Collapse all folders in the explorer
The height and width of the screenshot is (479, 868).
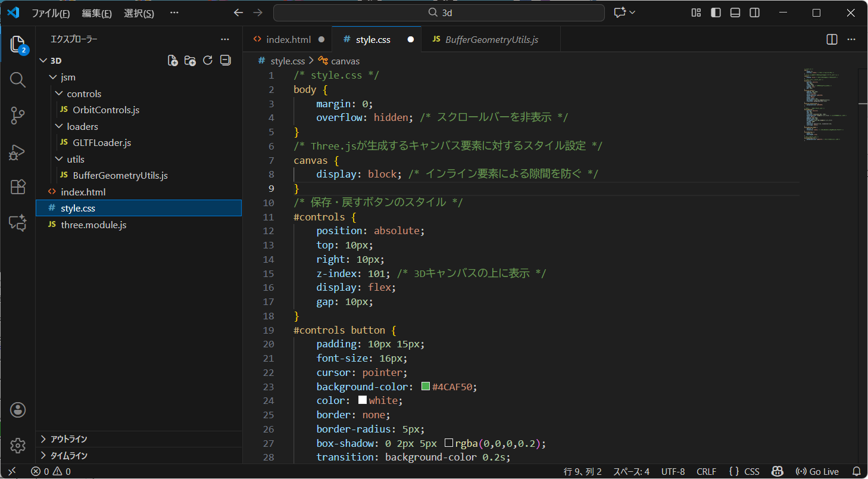click(x=225, y=60)
